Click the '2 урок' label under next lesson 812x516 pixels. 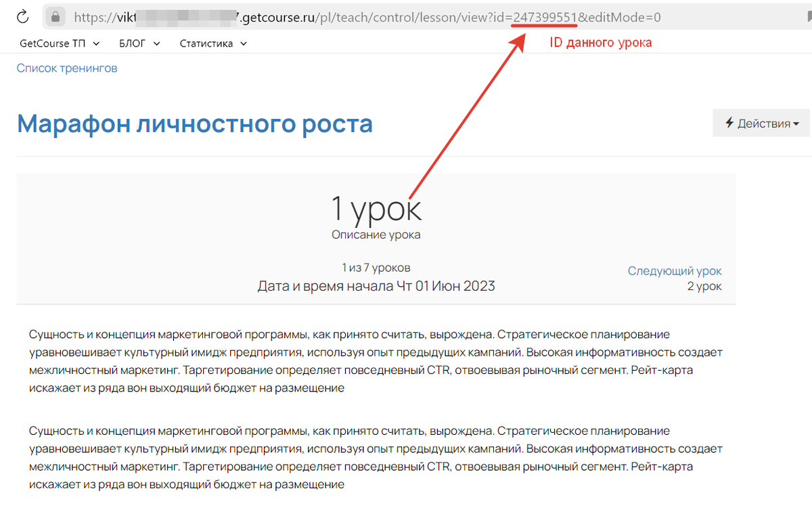(x=704, y=286)
